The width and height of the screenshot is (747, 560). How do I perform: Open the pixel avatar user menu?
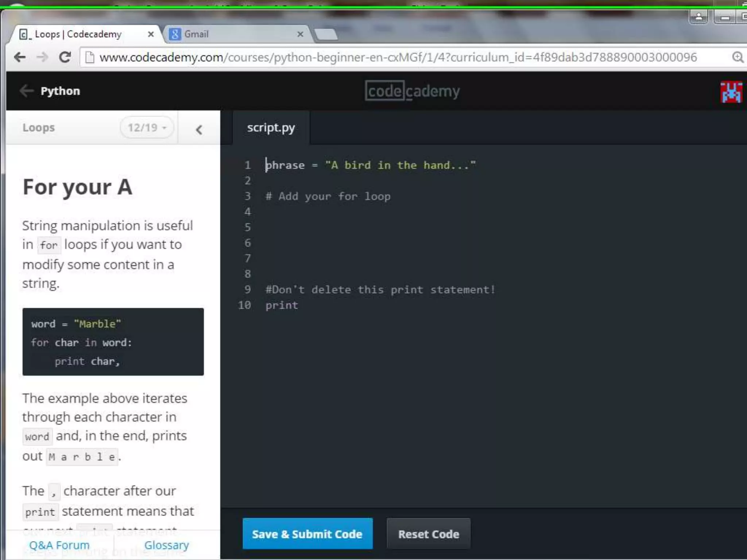pyautogui.click(x=731, y=92)
